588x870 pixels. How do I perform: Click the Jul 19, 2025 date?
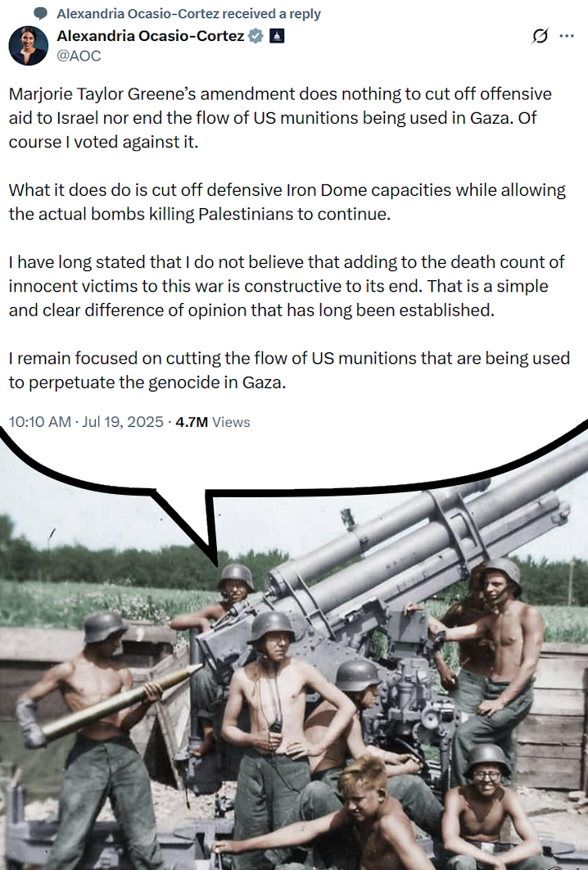123,423
